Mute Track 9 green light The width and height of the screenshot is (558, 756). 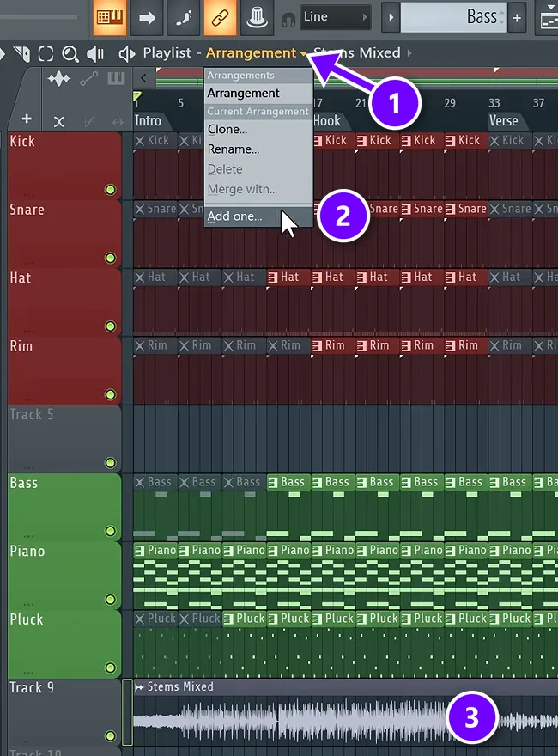point(111,736)
